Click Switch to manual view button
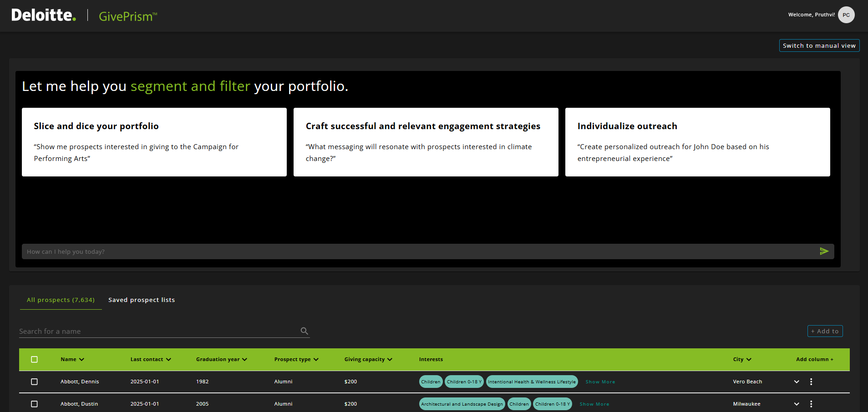This screenshot has height=412, width=868. 819,45
